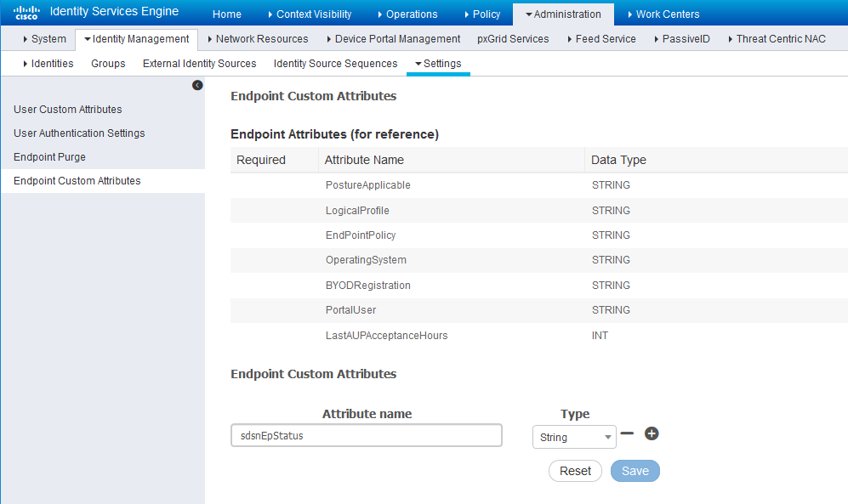Click the Attribute name input field
848x504 pixels.
tap(366, 436)
